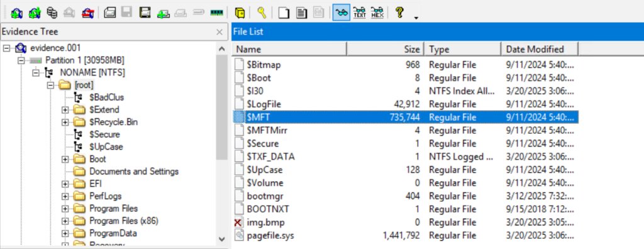644x249 pixels.
Task: Select the $Bitmap file row
Action: click(x=406, y=65)
